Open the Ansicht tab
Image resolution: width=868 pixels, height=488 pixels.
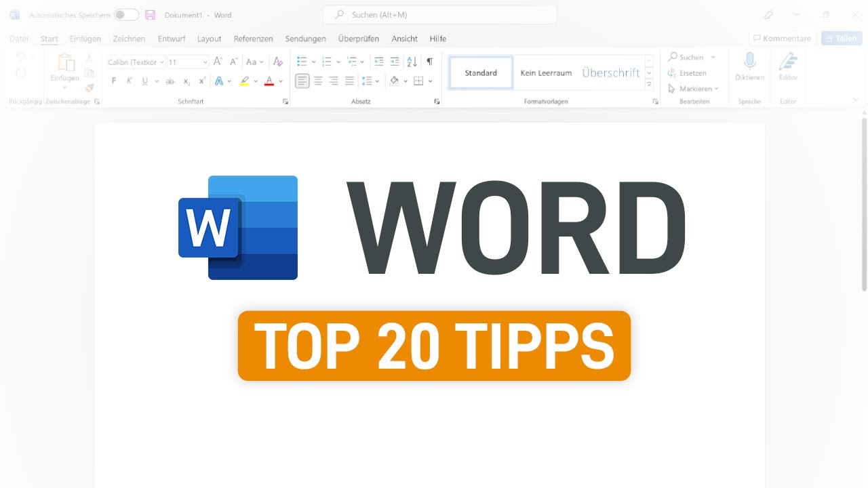[x=405, y=39]
